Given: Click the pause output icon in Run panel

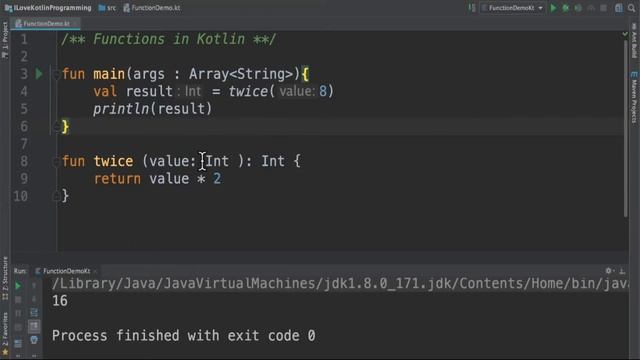Looking at the screenshot, I should (18, 313).
